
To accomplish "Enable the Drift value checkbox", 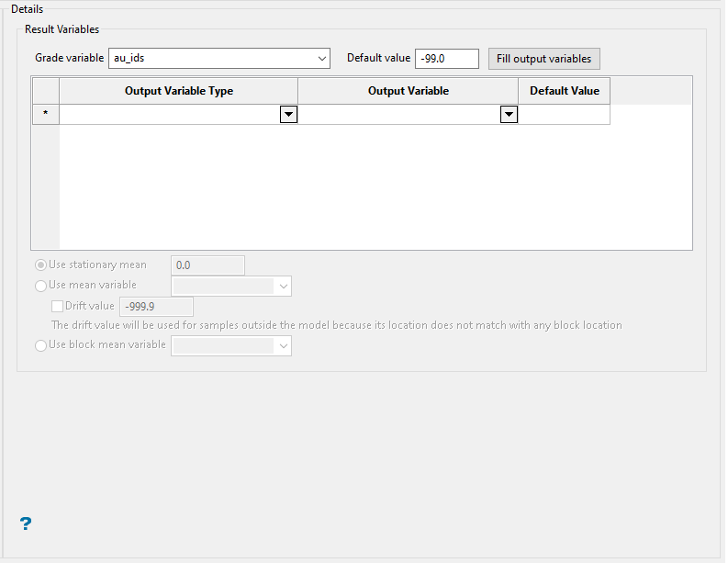I will (58, 306).
